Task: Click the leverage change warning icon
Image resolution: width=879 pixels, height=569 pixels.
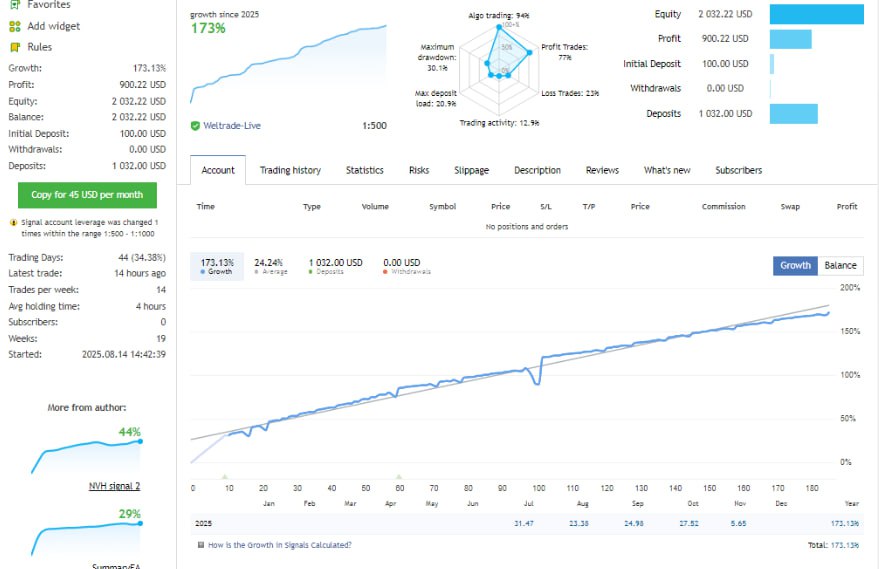Action: click(13, 222)
